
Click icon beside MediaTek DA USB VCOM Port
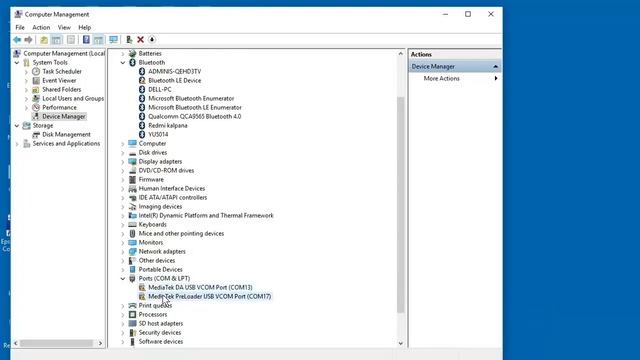click(x=142, y=287)
